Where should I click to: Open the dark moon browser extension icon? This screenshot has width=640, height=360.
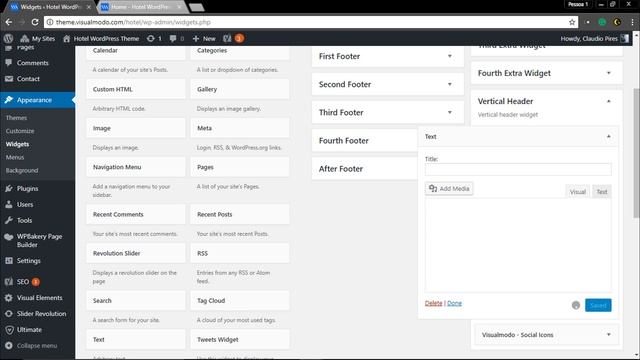click(617, 22)
